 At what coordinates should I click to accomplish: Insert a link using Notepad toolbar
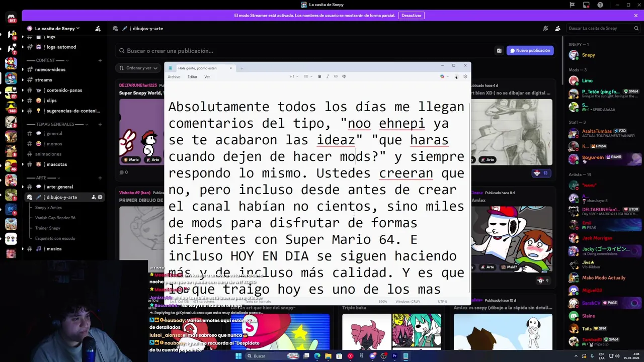336,76
